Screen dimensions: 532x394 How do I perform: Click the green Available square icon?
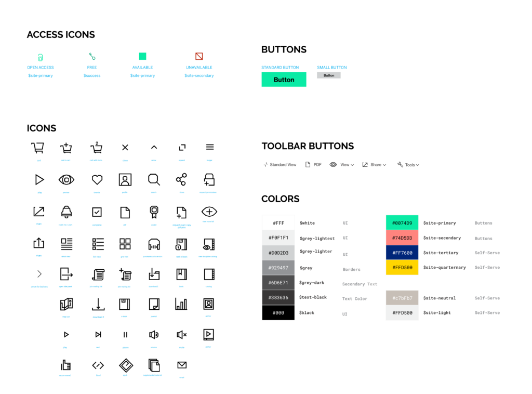(142, 56)
